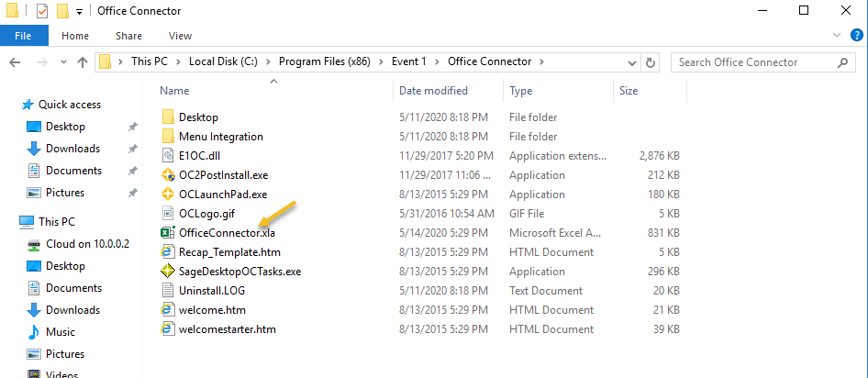The image size is (868, 378).
Task: Select the Recap_Template.htm icon
Action: click(x=168, y=251)
